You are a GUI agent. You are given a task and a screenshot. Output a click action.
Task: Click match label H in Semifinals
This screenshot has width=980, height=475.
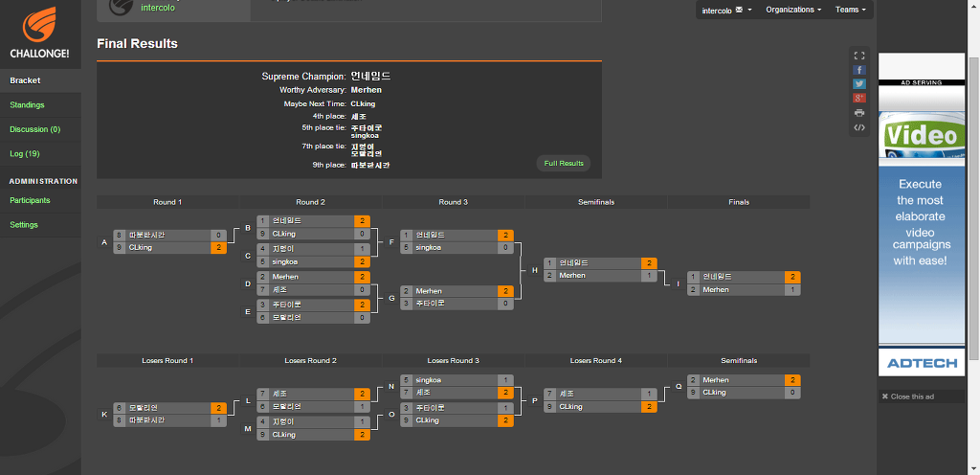point(535,270)
